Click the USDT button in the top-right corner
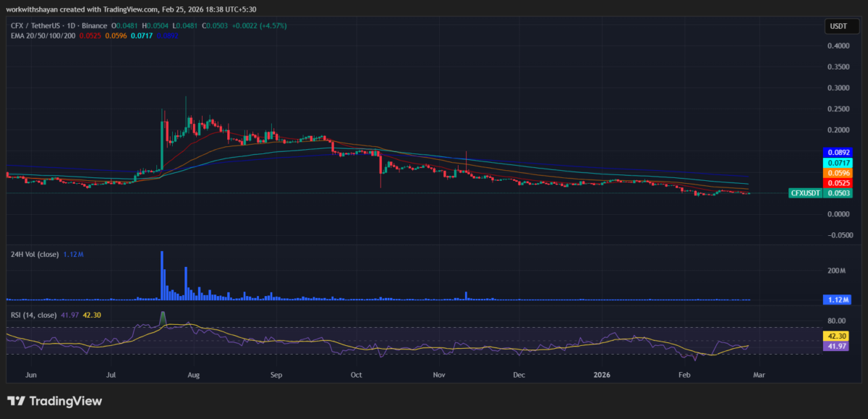Image resolution: width=868 pixels, height=419 pixels. click(842, 26)
